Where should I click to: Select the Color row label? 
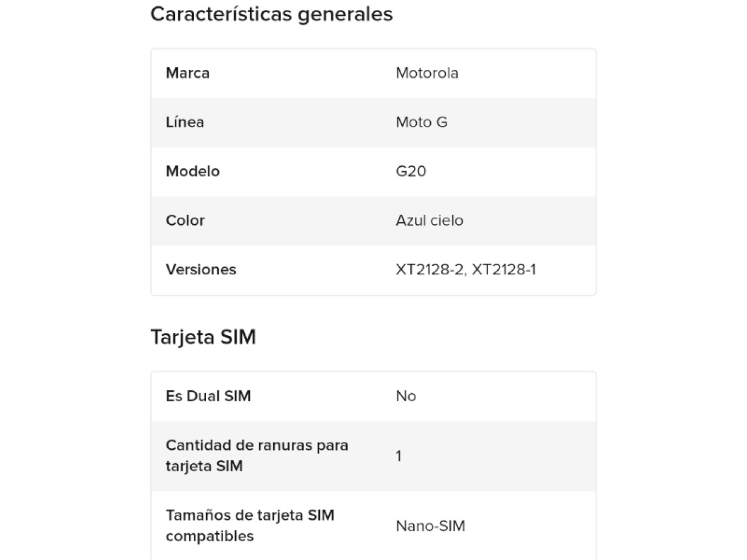point(185,220)
